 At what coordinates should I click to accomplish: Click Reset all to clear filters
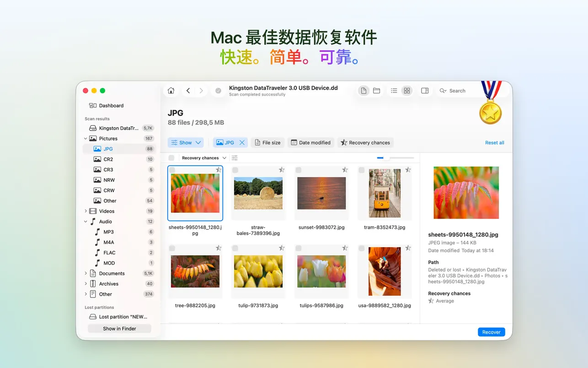[x=494, y=142]
